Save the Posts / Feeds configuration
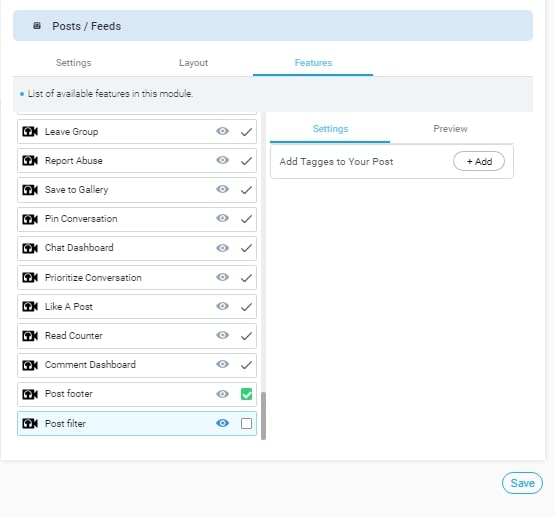 pos(522,483)
